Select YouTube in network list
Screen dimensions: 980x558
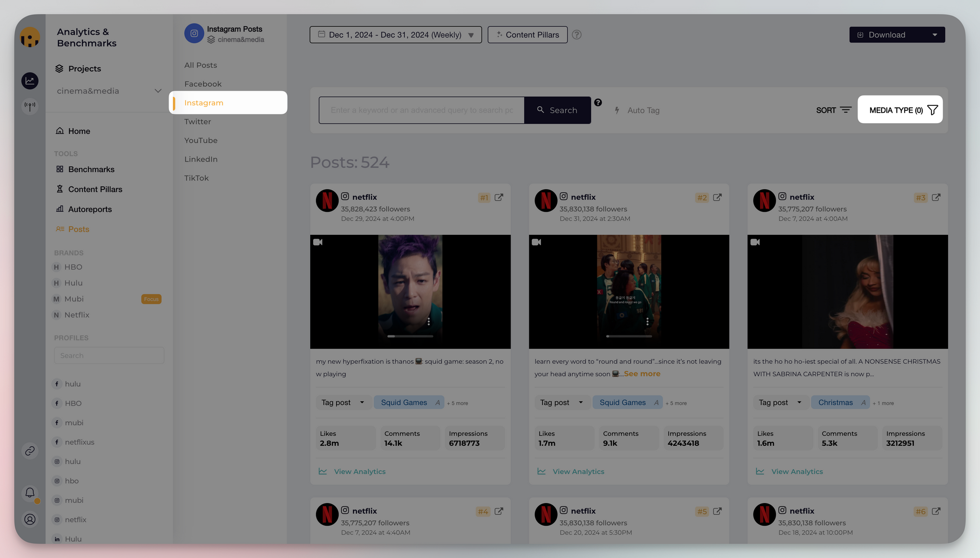coord(201,140)
